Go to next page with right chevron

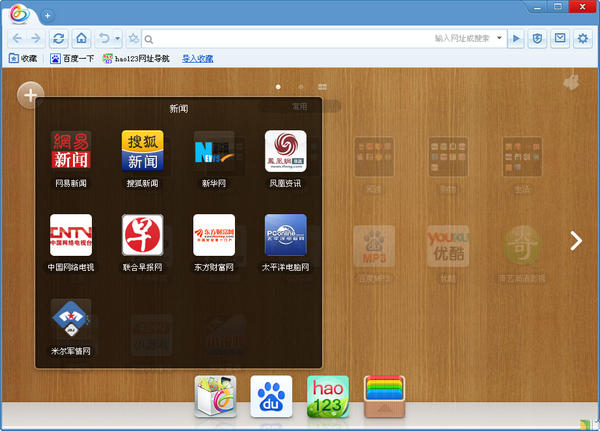(576, 241)
